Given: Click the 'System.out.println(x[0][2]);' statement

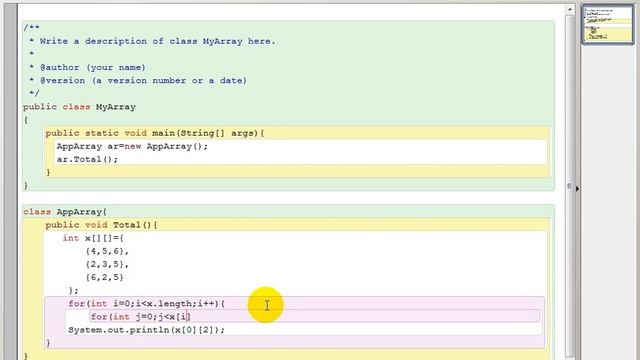Looking at the screenshot, I should 147,330.
